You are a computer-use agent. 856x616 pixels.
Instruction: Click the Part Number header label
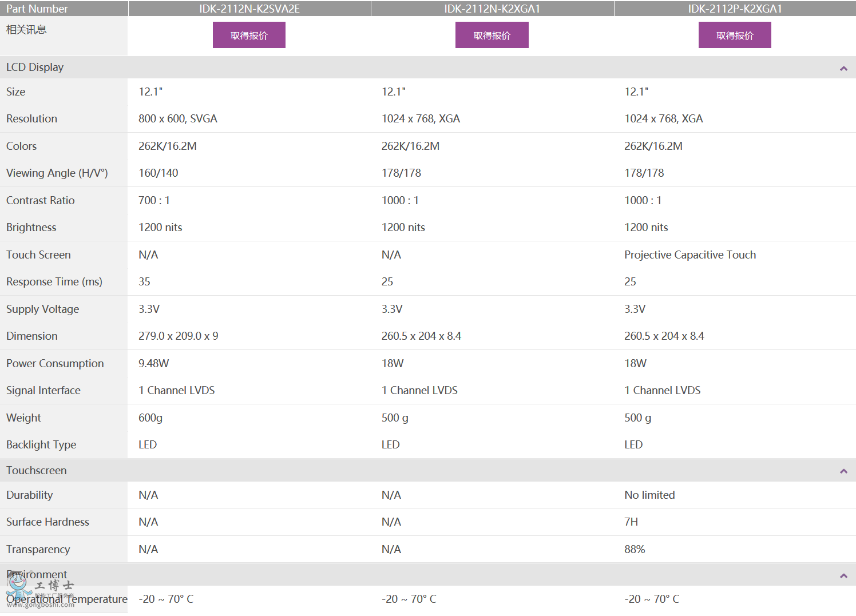click(x=37, y=9)
